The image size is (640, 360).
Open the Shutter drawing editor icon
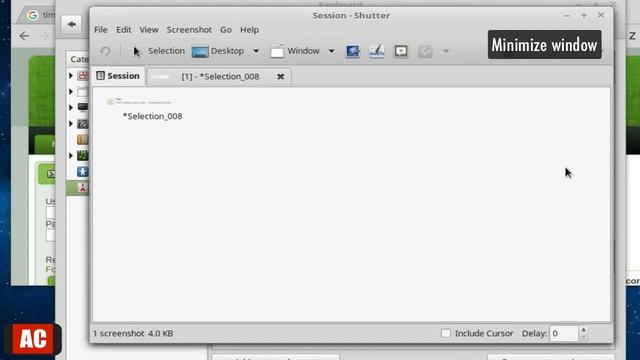(376, 51)
